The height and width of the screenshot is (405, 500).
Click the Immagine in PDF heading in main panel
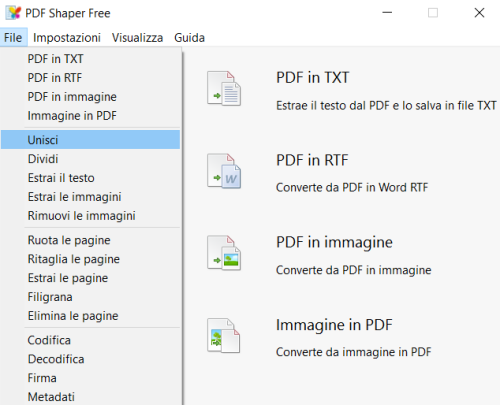(334, 325)
